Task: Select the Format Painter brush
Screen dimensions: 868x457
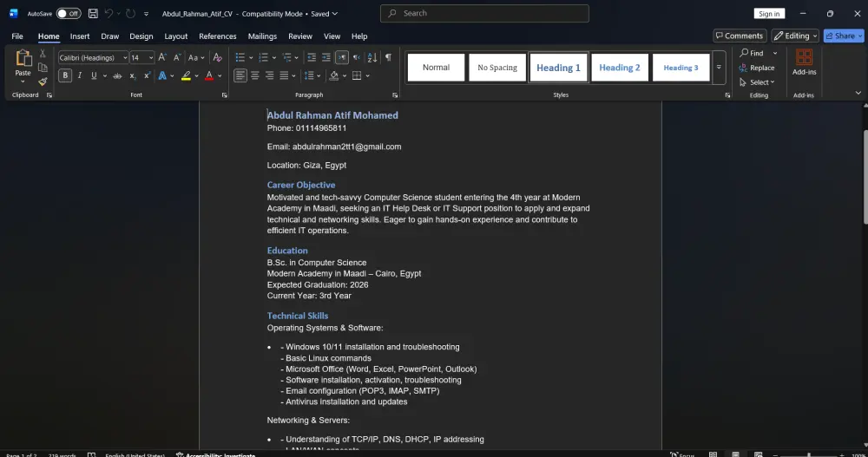Action: 43,82
